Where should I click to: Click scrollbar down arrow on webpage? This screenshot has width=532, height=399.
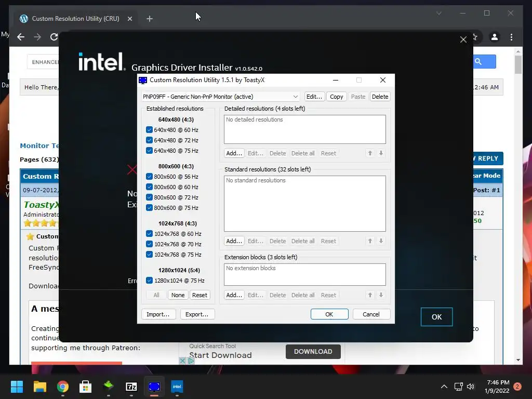pos(518,360)
